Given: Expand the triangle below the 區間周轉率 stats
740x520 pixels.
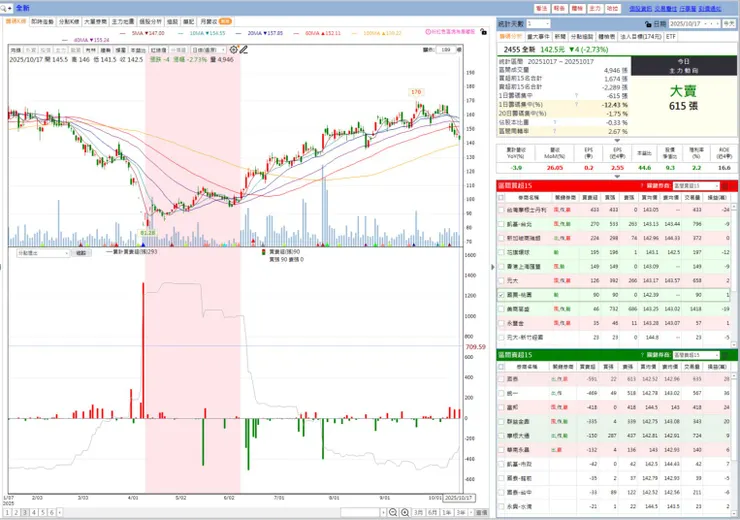Looking at the screenshot, I should click(x=617, y=141).
